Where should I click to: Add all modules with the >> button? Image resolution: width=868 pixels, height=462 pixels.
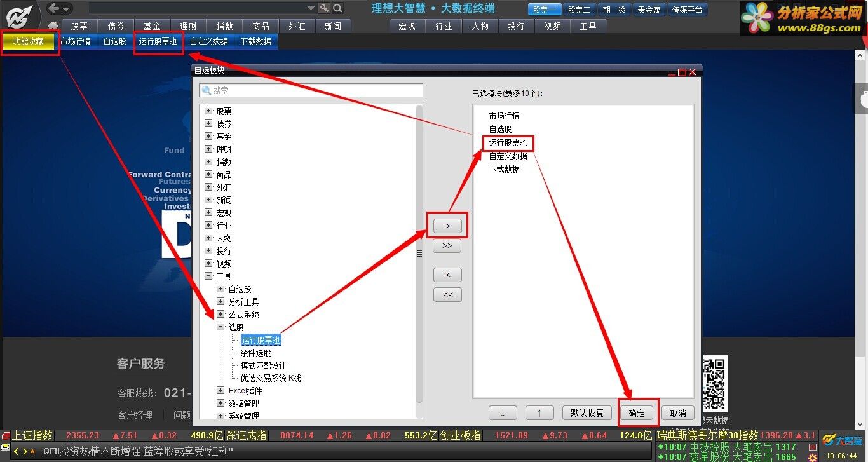coord(447,245)
